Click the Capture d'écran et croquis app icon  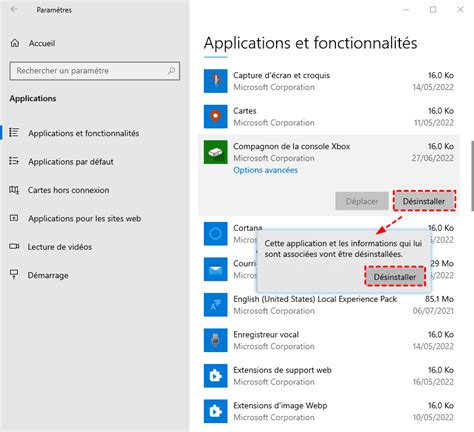coord(216,81)
